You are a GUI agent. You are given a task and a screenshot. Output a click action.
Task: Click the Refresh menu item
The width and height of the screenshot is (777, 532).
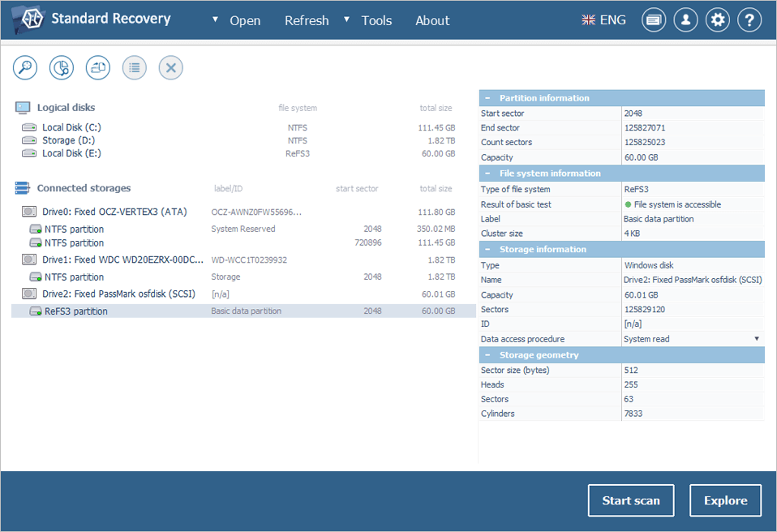pyautogui.click(x=307, y=21)
